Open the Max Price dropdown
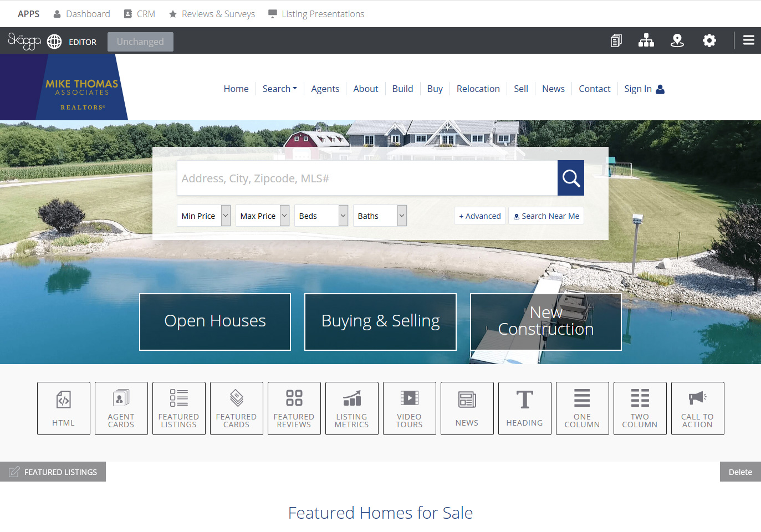This screenshot has height=532, width=761. coord(262,216)
